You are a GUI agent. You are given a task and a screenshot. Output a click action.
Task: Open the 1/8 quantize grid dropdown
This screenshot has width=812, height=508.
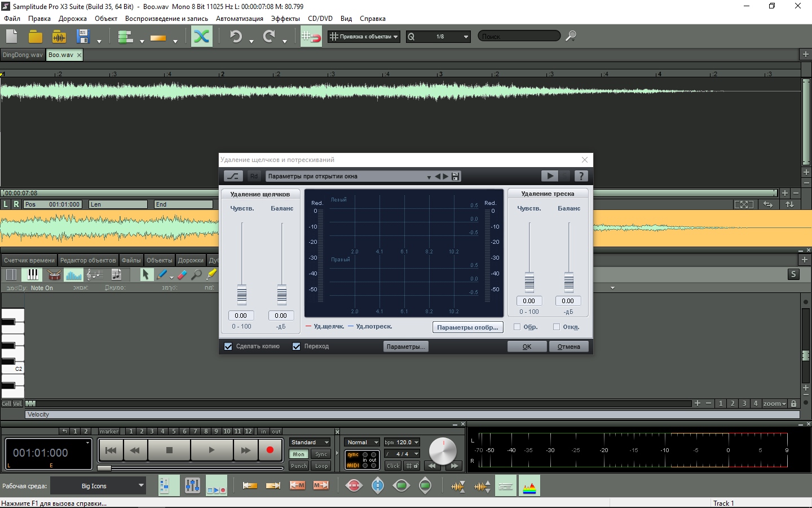439,37
